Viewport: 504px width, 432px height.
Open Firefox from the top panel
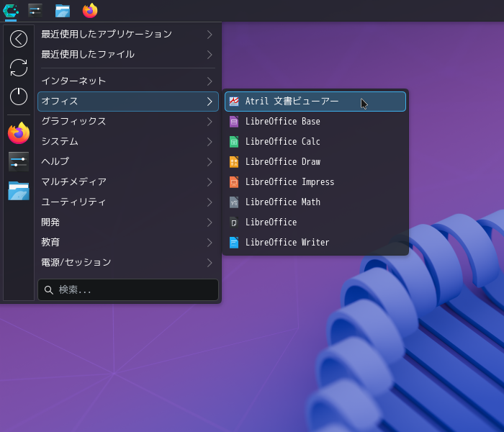(x=90, y=11)
